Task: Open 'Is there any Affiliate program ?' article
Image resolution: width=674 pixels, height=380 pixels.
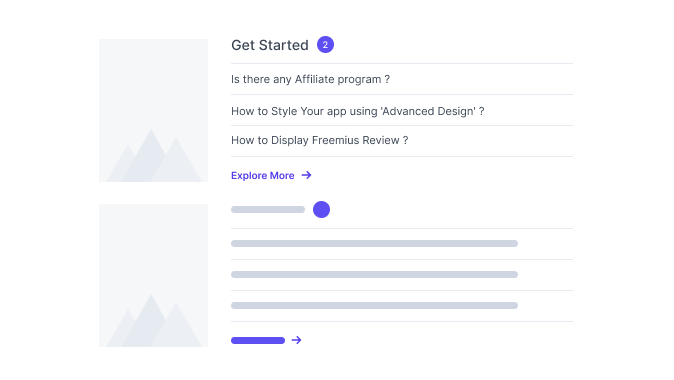Action: click(310, 80)
